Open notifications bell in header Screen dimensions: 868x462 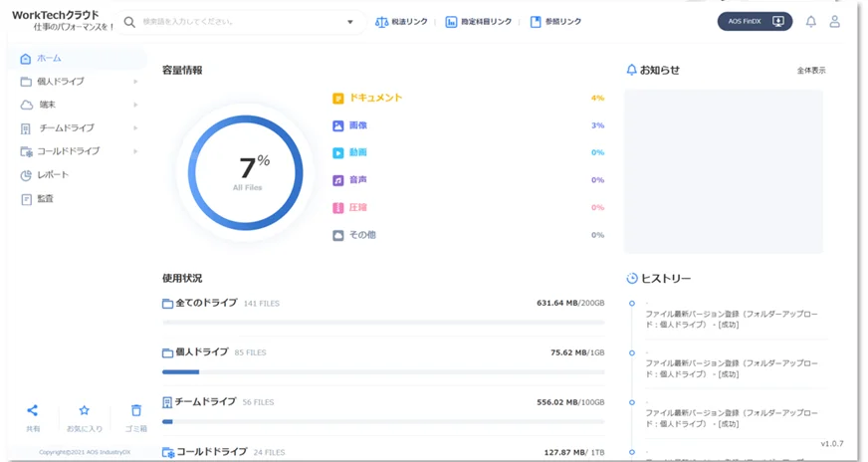tap(811, 22)
